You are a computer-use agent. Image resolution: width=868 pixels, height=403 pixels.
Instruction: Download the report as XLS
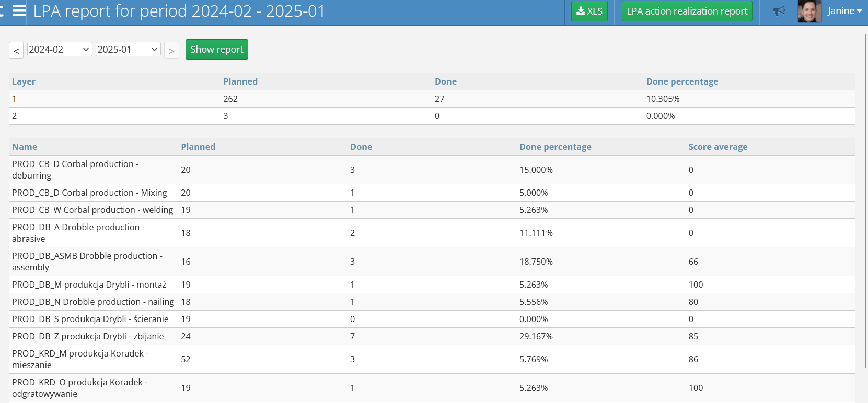[589, 11]
